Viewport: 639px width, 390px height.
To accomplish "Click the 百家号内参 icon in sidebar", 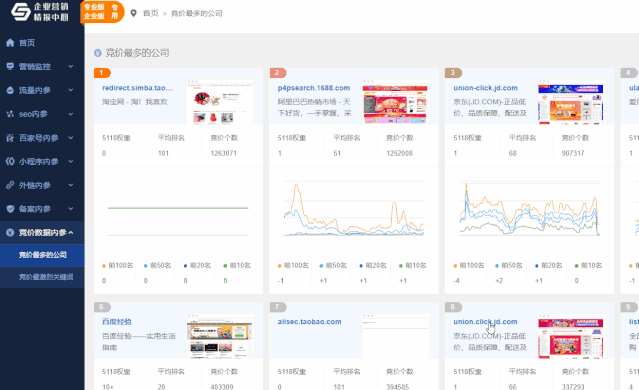I will [10, 138].
